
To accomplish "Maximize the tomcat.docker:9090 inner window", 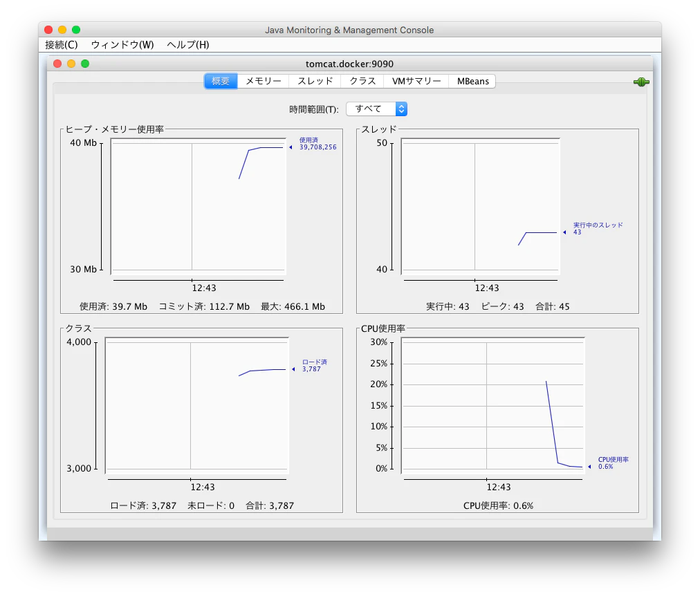I will [x=85, y=64].
